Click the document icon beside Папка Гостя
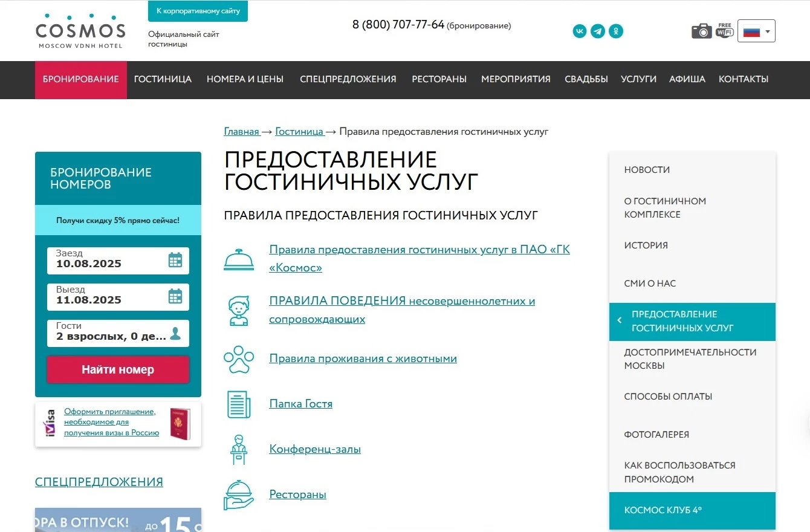The width and height of the screenshot is (810, 532). [x=239, y=404]
